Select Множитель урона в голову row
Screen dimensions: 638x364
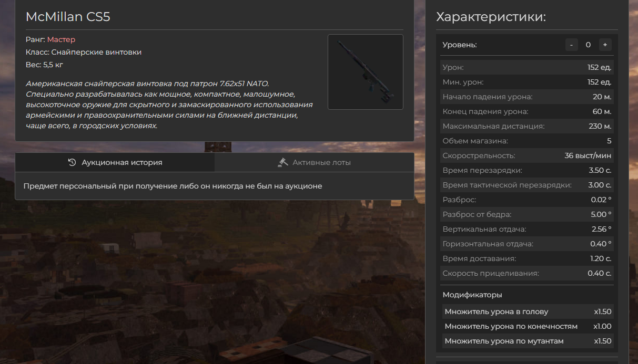[x=527, y=311]
